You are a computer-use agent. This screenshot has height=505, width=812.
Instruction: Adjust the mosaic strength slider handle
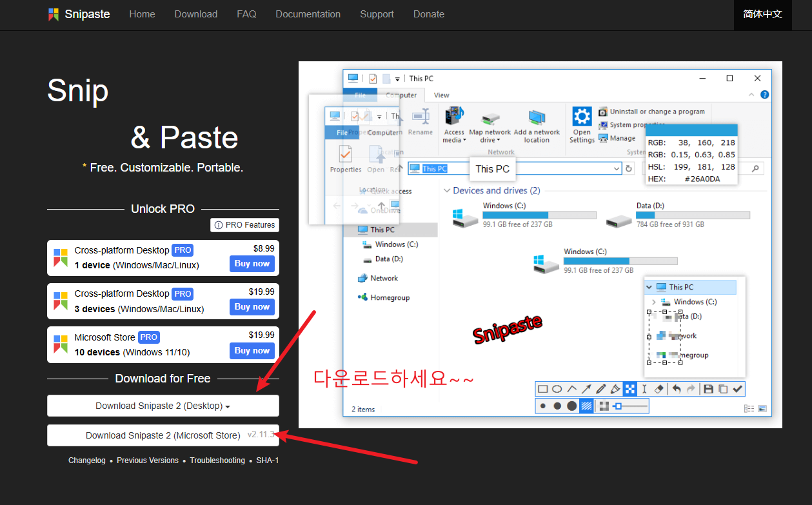(618, 406)
